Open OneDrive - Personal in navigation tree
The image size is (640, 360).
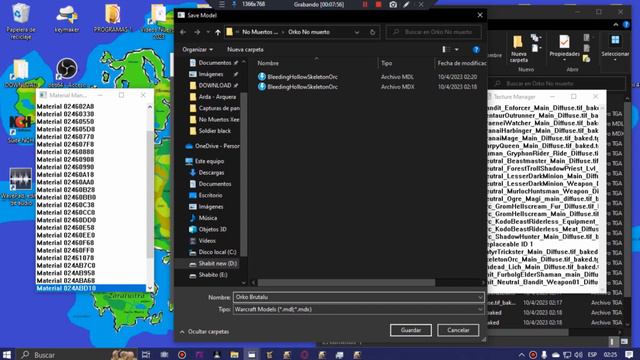(212, 146)
